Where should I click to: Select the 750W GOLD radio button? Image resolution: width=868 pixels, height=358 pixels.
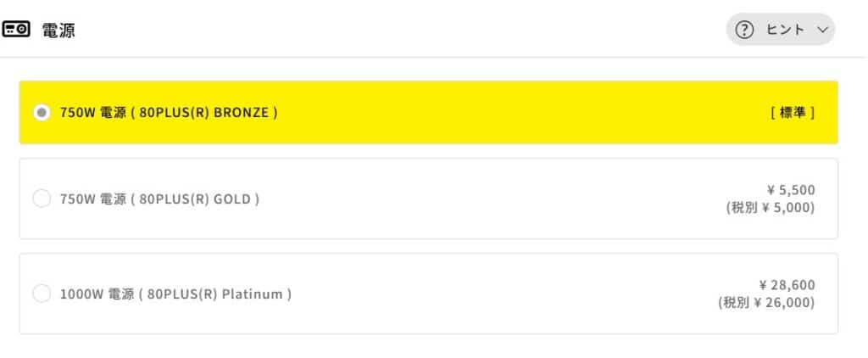[x=41, y=199]
